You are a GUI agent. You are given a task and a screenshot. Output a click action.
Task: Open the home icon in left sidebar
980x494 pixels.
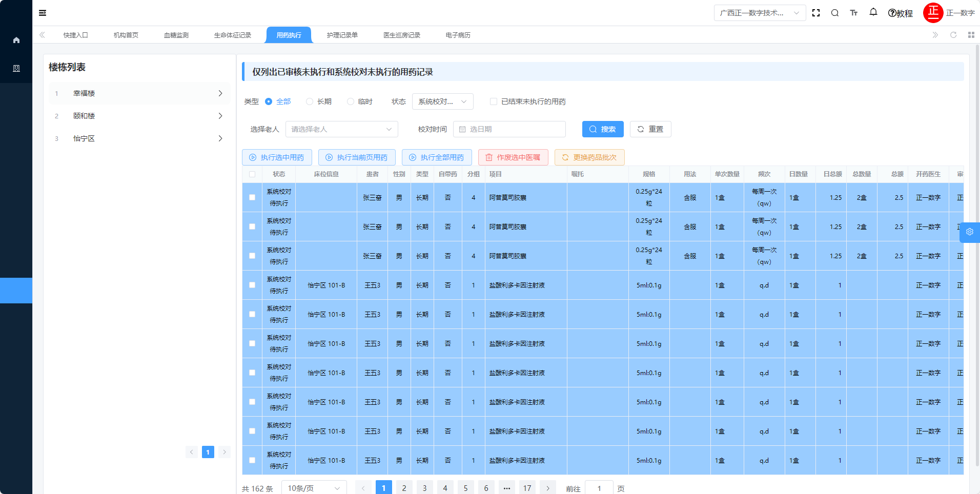coord(16,40)
